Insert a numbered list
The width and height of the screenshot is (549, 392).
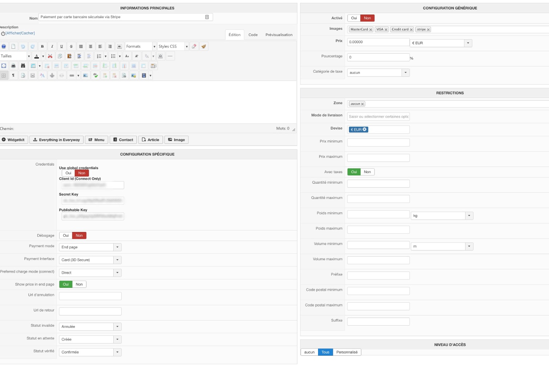[99, 56]
